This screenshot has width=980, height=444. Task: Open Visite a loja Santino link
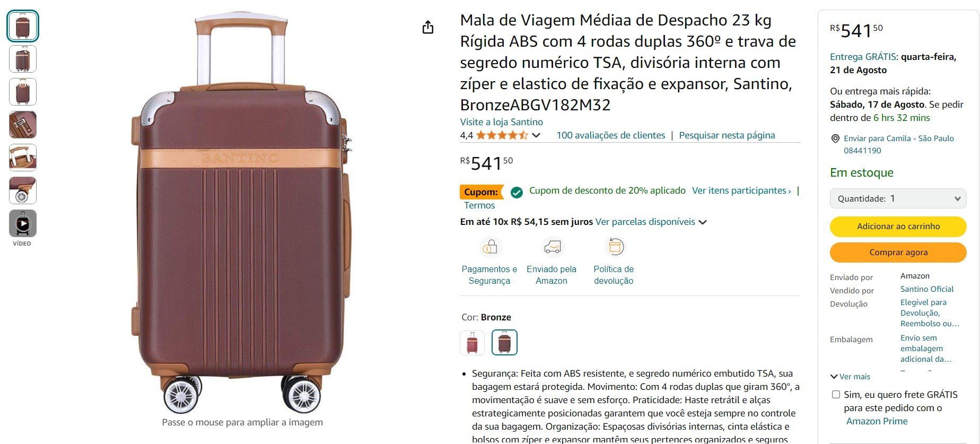click(x=501, y=122)
